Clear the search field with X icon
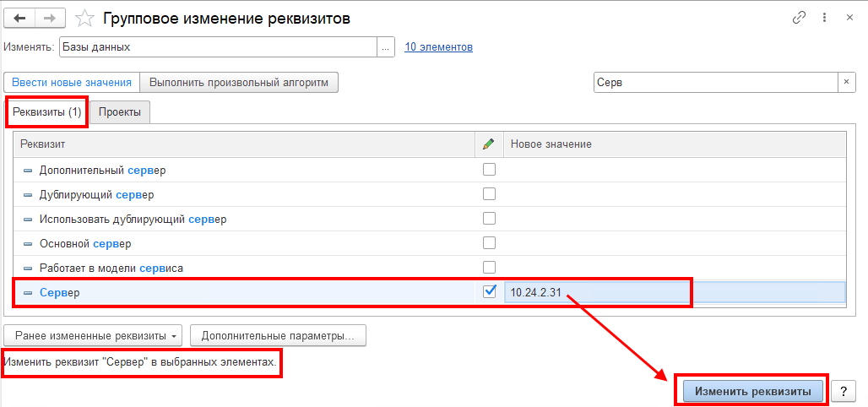The height and width of the screenshot is (407, 868). pyautogui.click(x=846, y=83)
